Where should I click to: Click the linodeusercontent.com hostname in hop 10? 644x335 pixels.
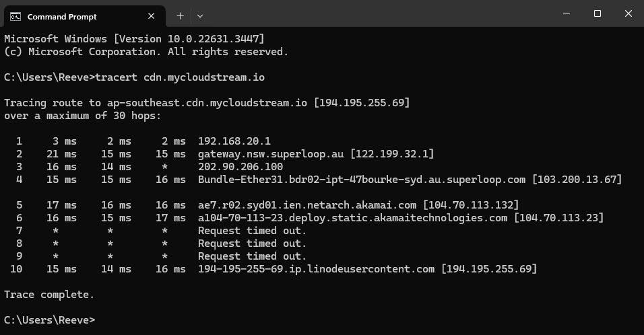[316, 269]
